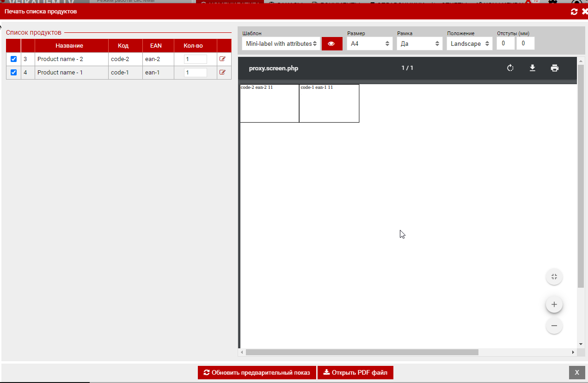
Task: Zoom out the PDF preview
Action: 554,326
